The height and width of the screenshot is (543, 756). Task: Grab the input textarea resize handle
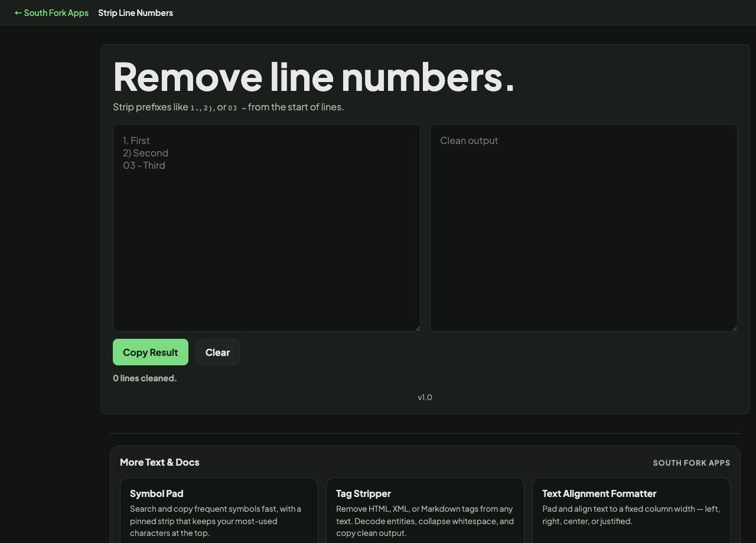(416, 328)
